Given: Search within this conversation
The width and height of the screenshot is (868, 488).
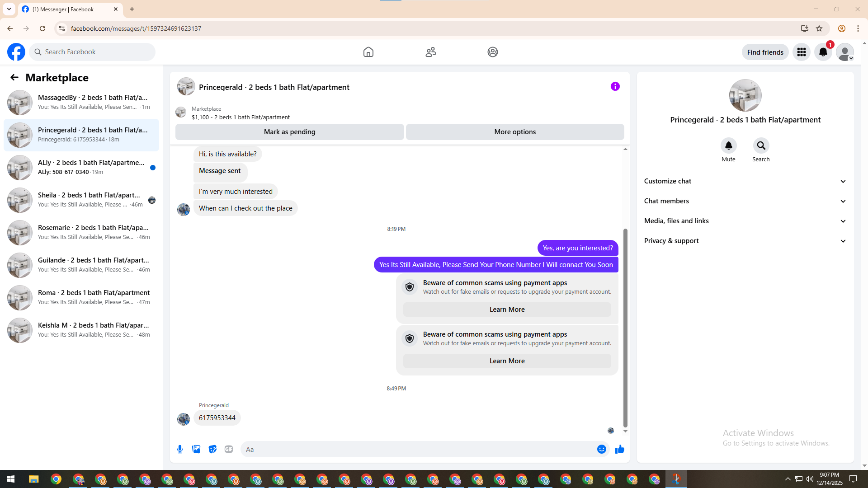Looking at the screenshot, I should click(761, 145).
